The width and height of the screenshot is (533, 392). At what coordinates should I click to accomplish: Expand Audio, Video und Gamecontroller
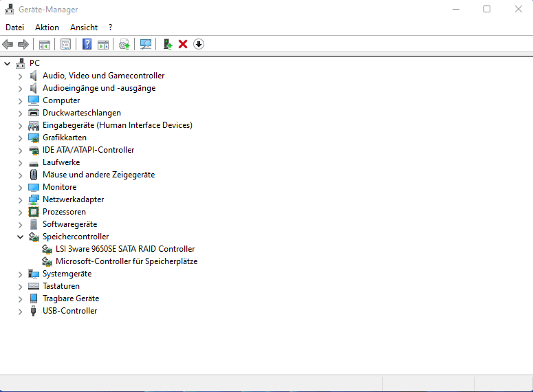[20, 76]
